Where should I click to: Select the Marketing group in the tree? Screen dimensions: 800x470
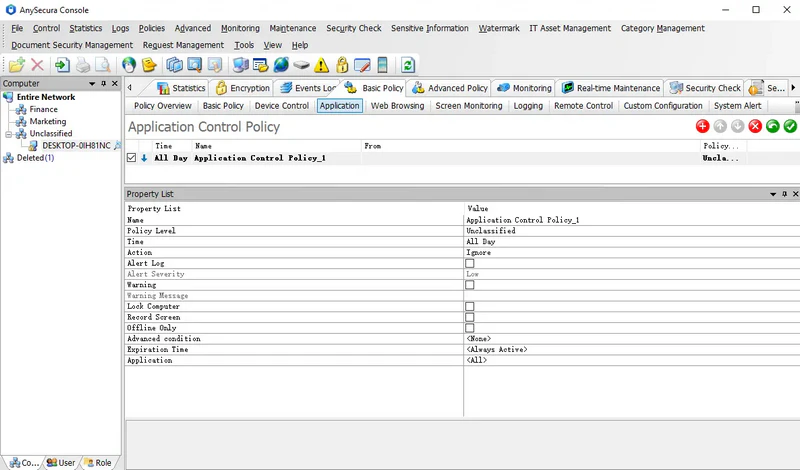click(x=48, y=121)
